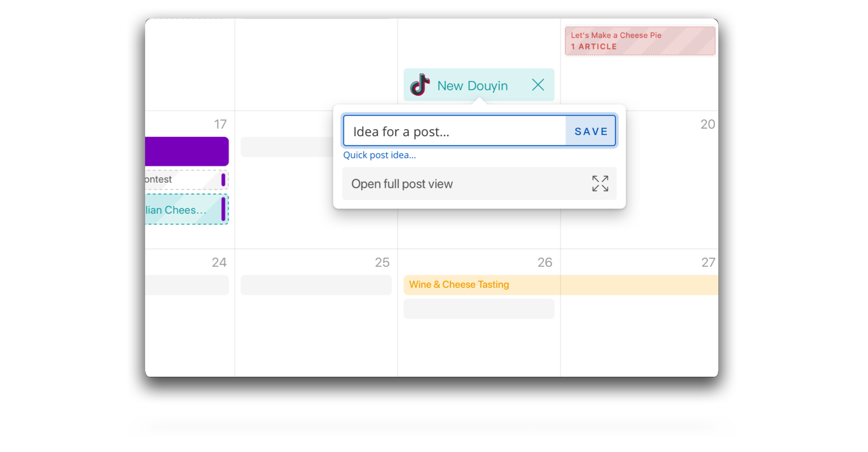
Task: Save the quick post idea
Action: tap(591, 131)
